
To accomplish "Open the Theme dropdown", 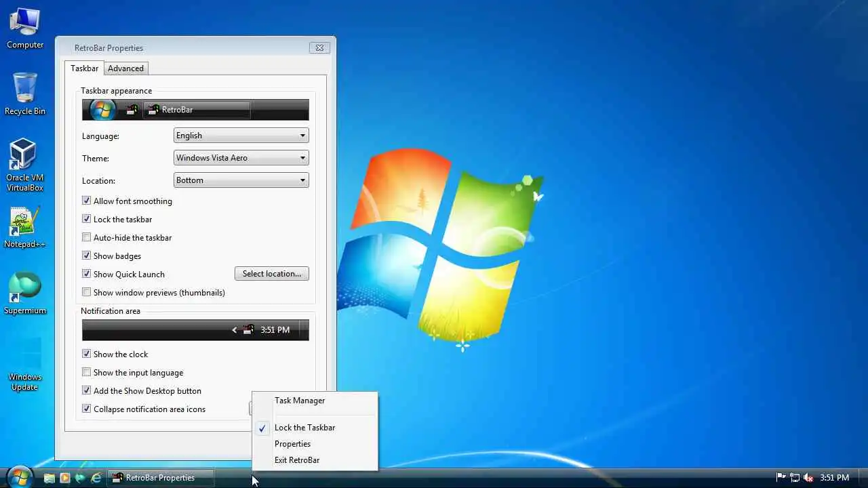I will coord(241,158).
